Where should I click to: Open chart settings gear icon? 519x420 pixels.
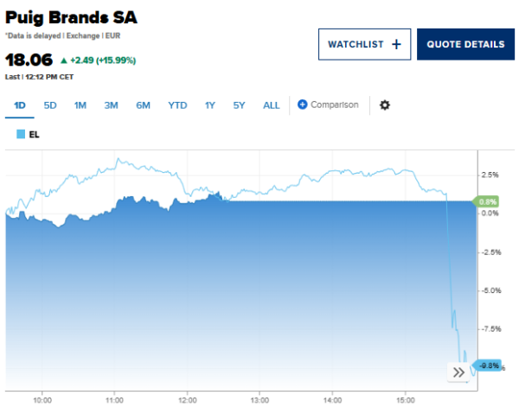coord(385,105)
